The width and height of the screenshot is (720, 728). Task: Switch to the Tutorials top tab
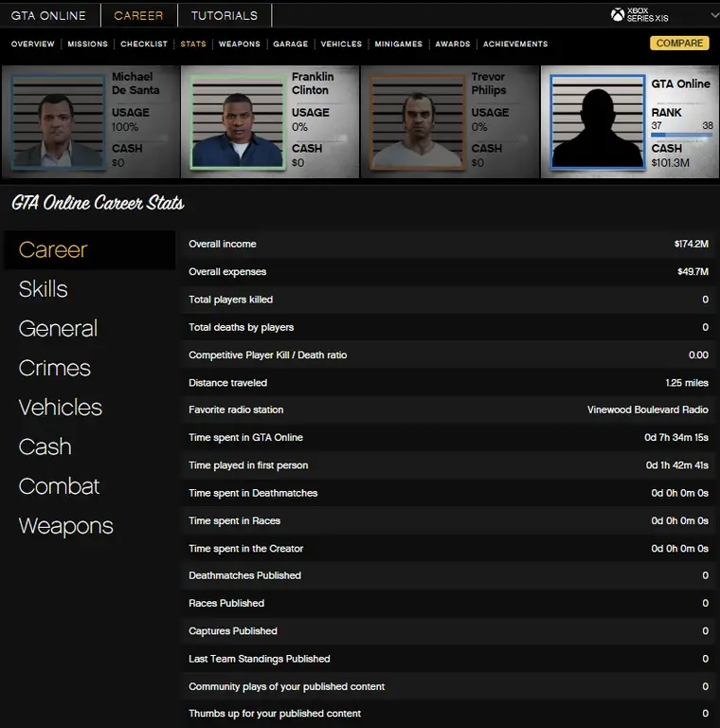click(224, 15)
